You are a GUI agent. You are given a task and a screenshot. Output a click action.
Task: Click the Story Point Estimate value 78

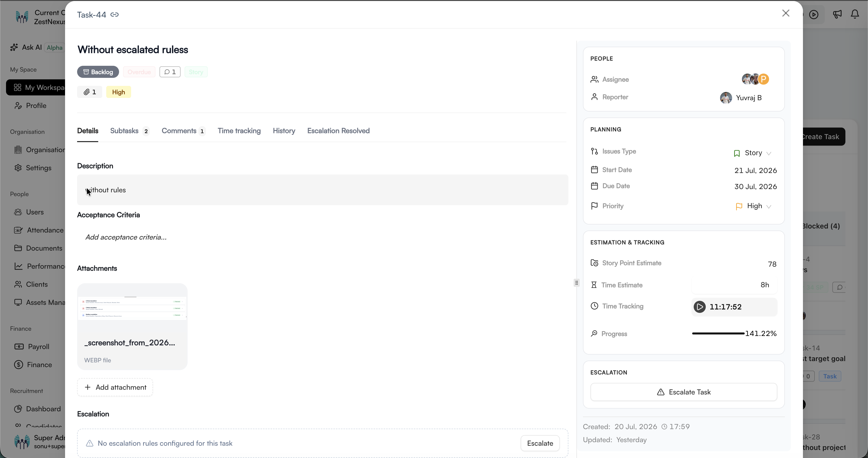coord(772,264)
